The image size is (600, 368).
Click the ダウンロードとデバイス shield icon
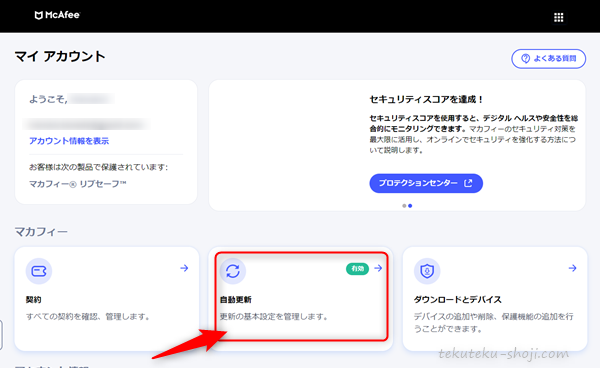pyautogui.click(x=427, y=271)
